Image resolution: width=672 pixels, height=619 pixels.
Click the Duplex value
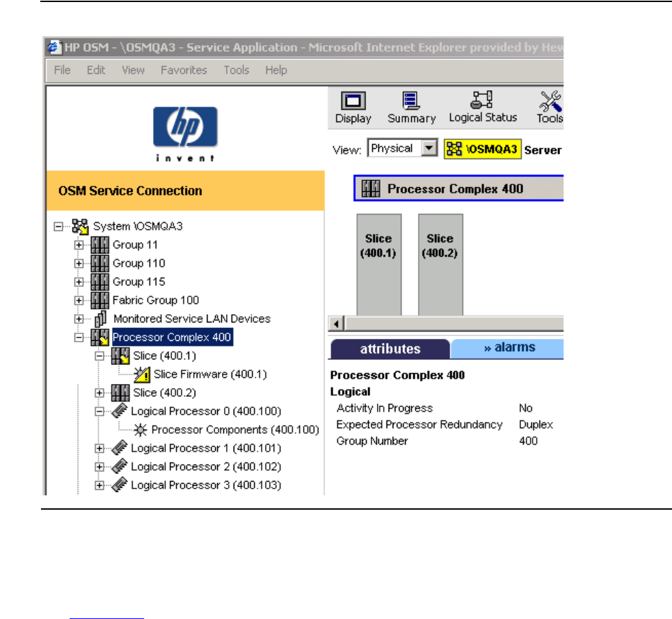535,424
